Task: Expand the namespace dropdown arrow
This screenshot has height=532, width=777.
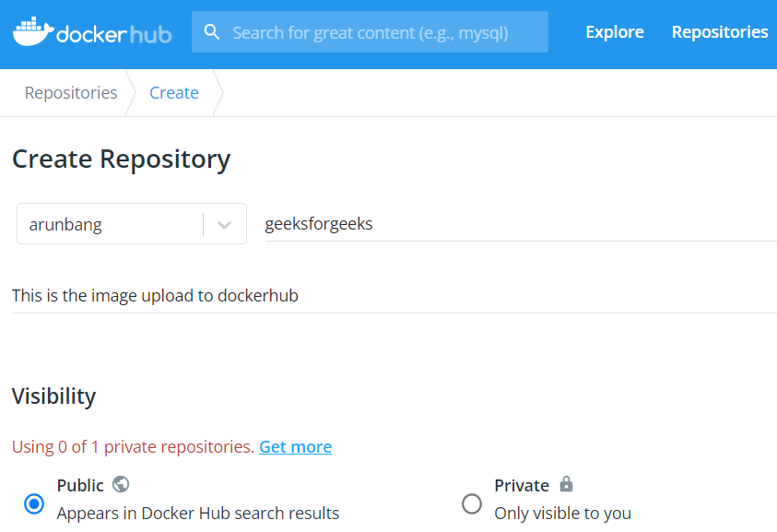Action: (x=224, y=223)
